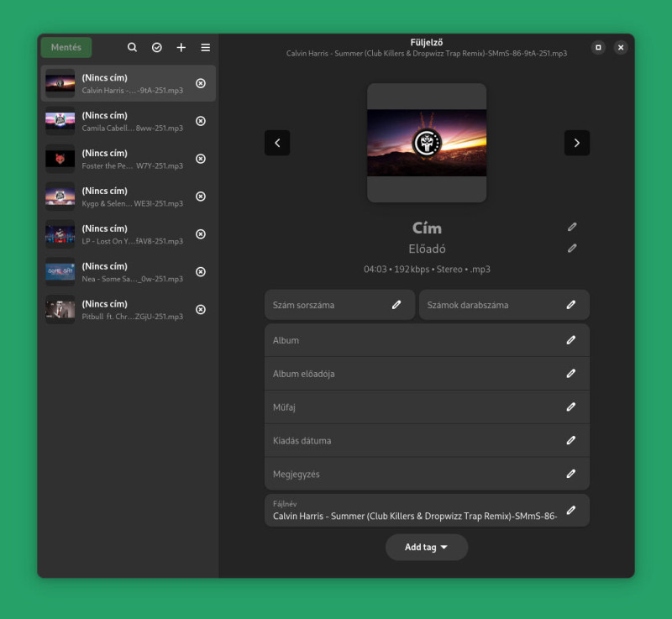Go to the next cover with right arrow
The width and height of the screenshot is (672, 619).
coord(577,143)
